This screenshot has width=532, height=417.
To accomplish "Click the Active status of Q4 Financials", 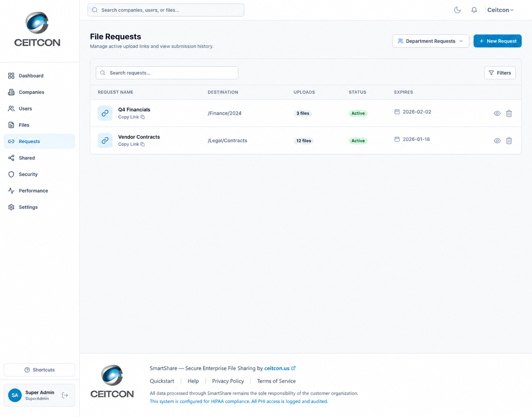I will coord(358,113).
